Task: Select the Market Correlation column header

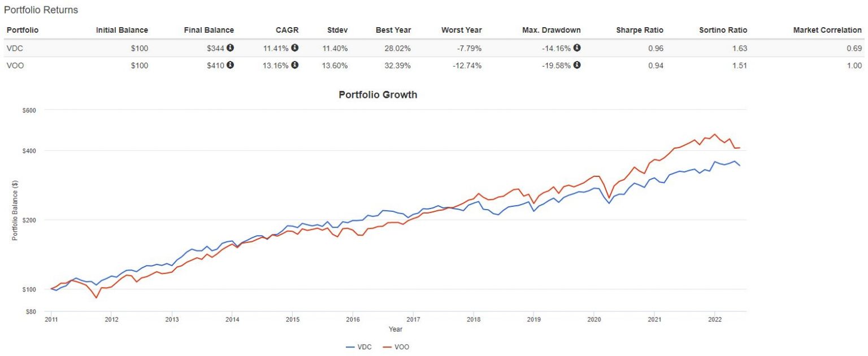Action: (x=827, y=30)
